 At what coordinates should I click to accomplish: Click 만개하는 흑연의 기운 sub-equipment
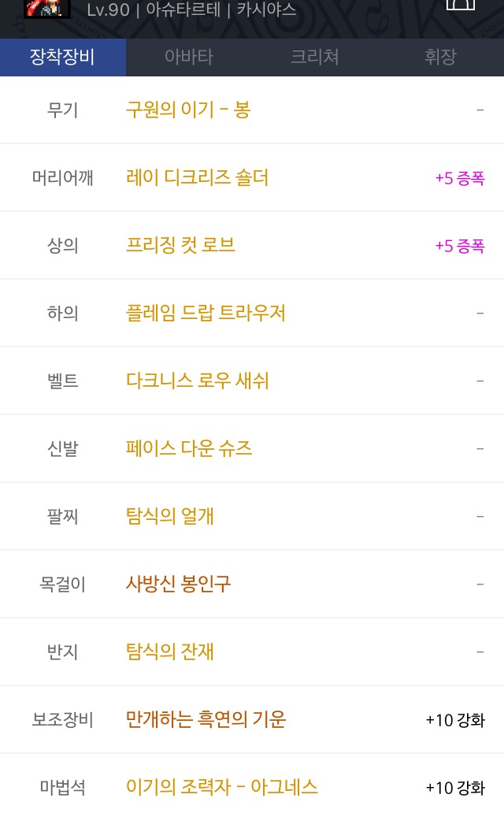[206, 720]
